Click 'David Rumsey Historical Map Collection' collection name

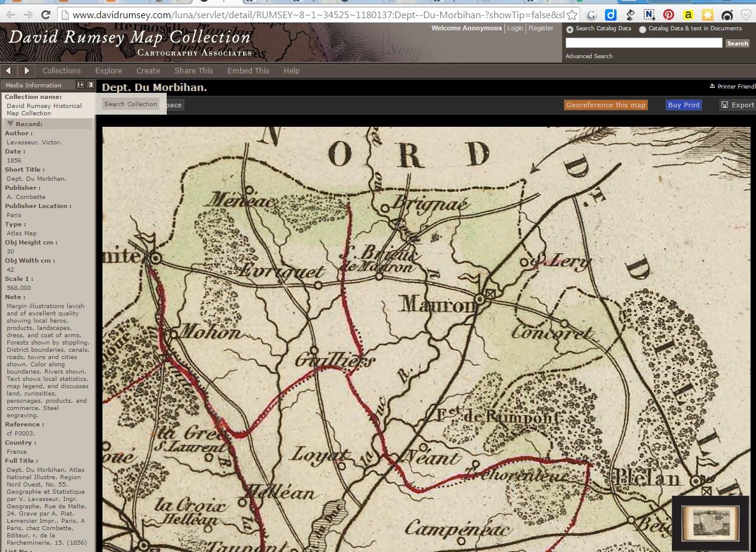[44, 109]
